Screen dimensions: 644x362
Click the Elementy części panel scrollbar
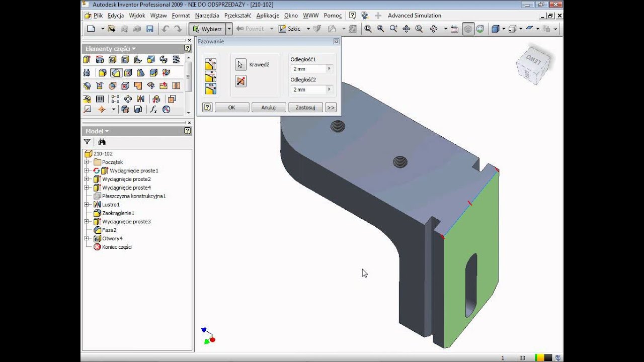coord(188,76)
